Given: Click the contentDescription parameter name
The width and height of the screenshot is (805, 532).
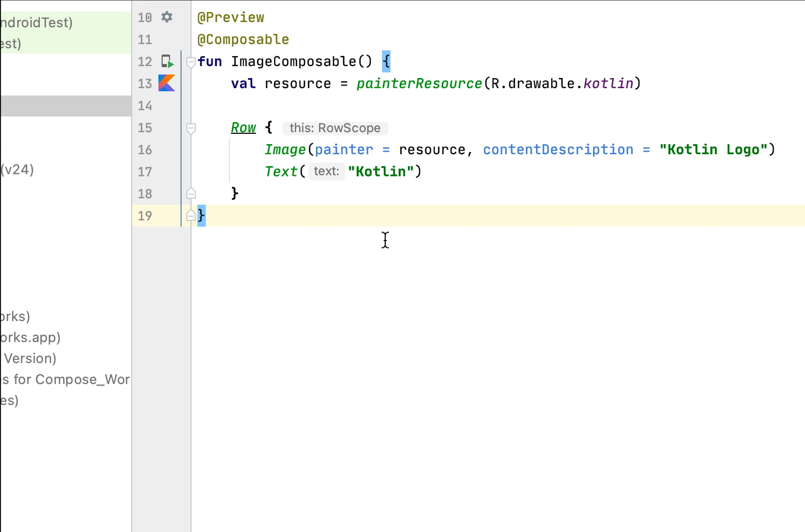Looking at the screenshot, I should [x=558, y=150].
